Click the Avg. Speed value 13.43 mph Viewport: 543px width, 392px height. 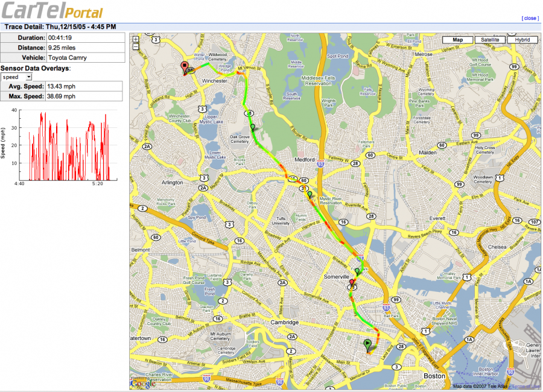tap(61, 86)
